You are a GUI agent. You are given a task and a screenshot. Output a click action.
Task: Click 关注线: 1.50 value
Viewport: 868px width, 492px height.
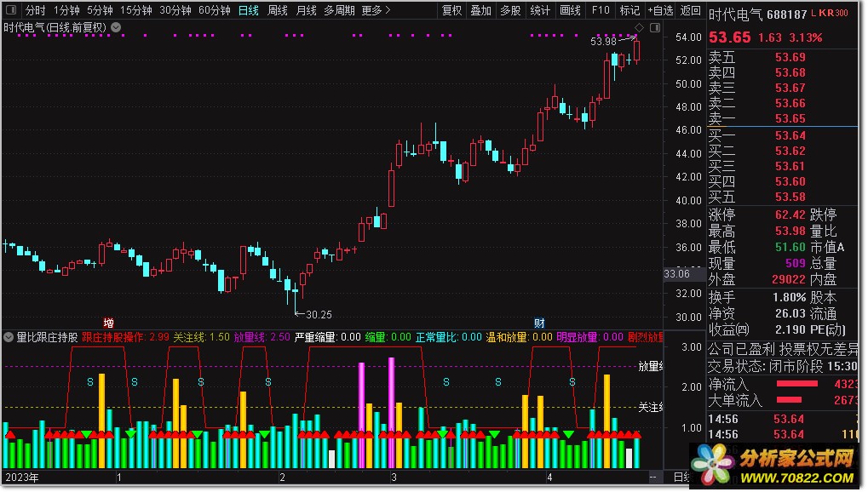click(x=202, y=336)
